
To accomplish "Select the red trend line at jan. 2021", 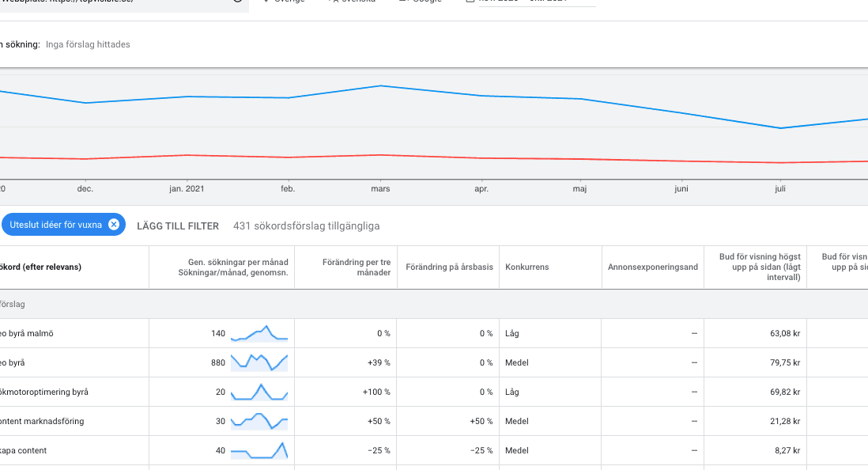I will [x=187, y=155].
